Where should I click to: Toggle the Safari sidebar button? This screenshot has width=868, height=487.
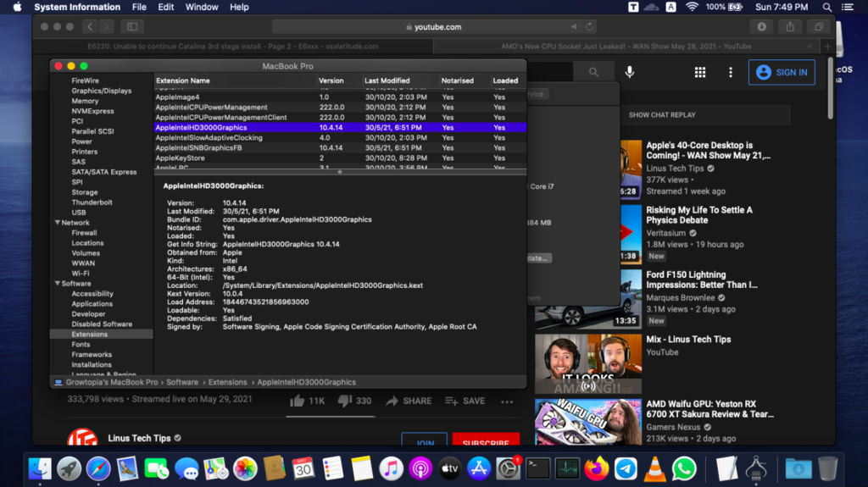coord(131,27)
